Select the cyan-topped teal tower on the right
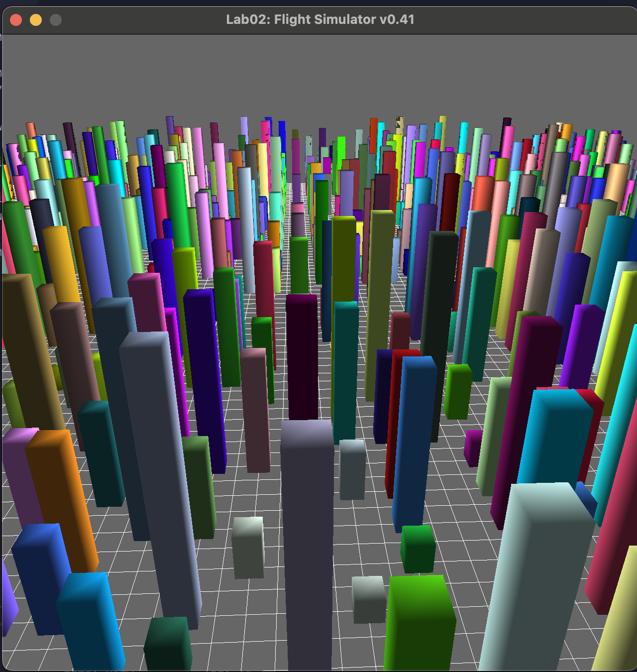The height and width of the screenshot is (672, 637). pyautogui.click(x=552, y=438)
